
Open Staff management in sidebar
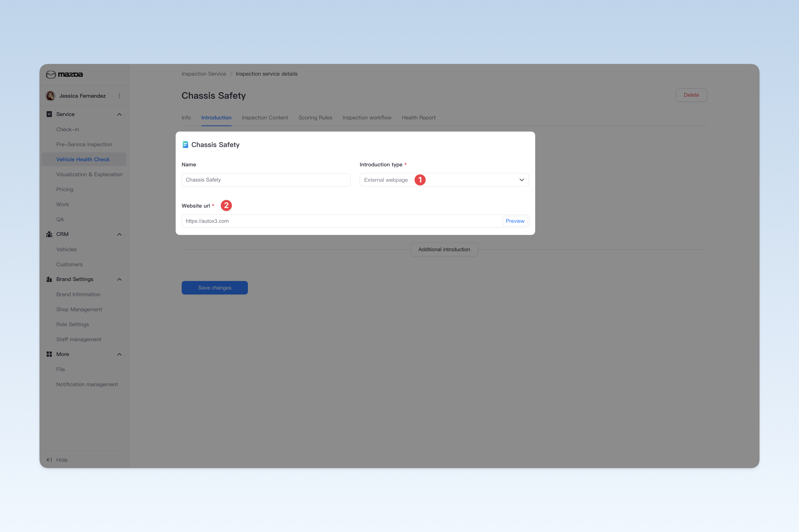79,339
